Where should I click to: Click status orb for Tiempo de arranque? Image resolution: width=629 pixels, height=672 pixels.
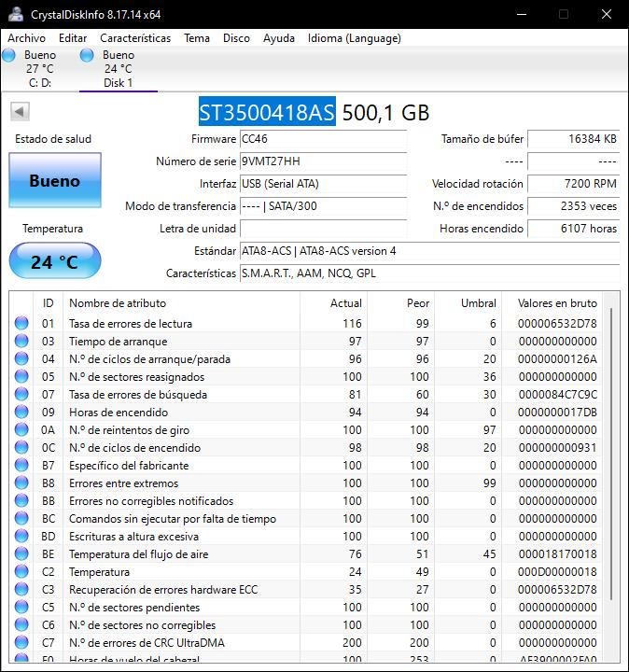click(x=21, y=342)
